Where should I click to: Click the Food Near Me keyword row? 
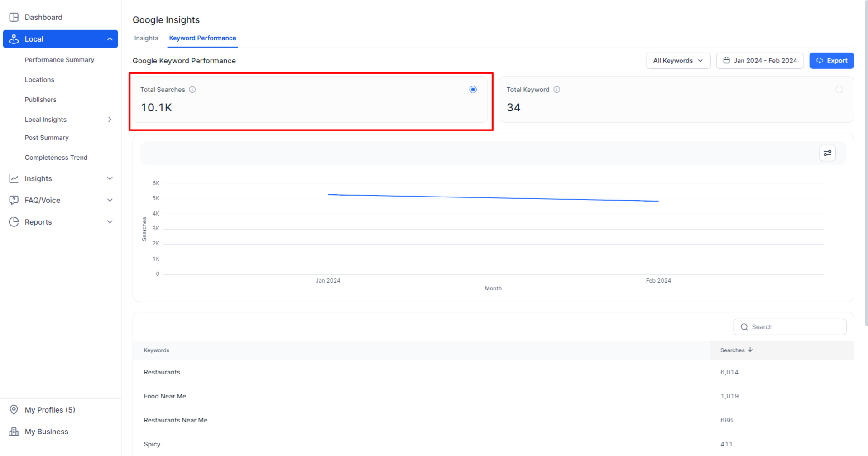coord(493,396)
